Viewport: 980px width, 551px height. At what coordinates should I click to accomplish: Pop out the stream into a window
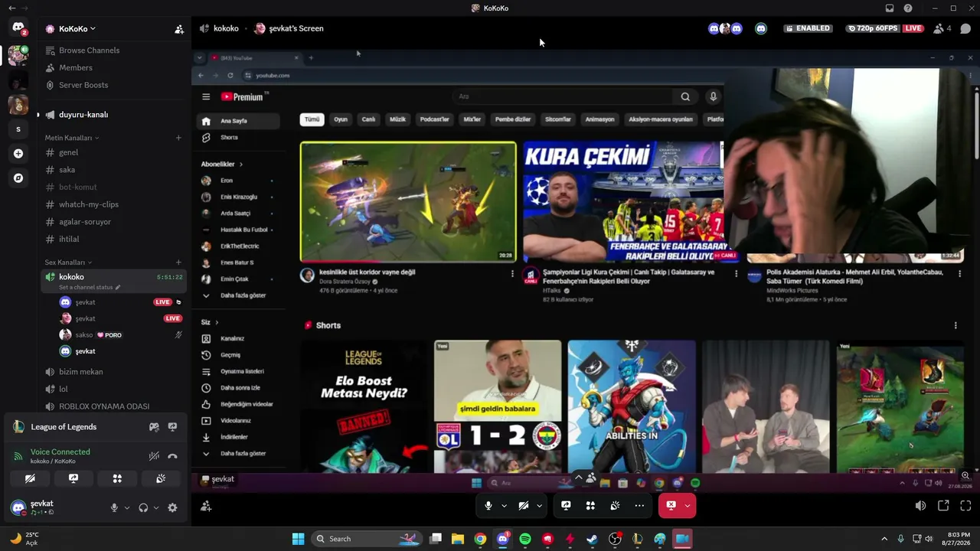tap(943, 506)
